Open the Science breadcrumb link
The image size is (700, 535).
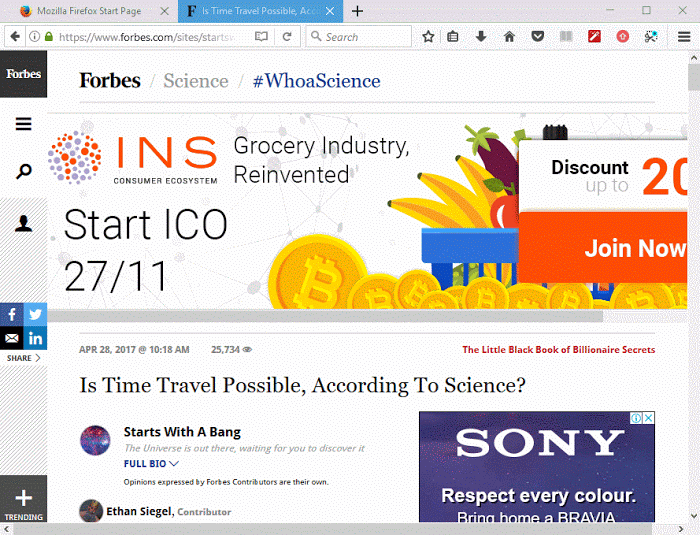(x=196, y=81)
